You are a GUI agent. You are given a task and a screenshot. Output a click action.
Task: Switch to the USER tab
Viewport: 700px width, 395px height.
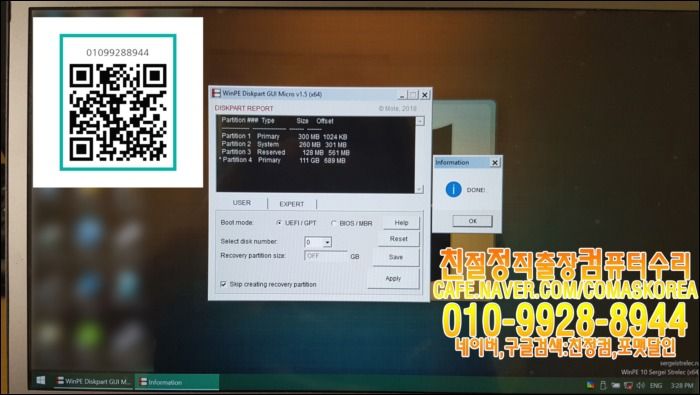pyautogui.click(x=242, y=203)
